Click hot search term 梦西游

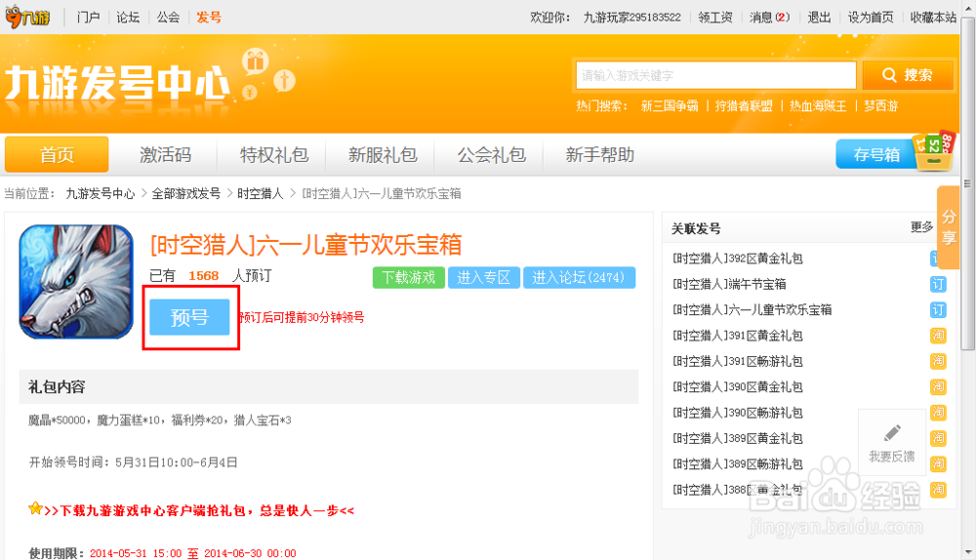880,105
